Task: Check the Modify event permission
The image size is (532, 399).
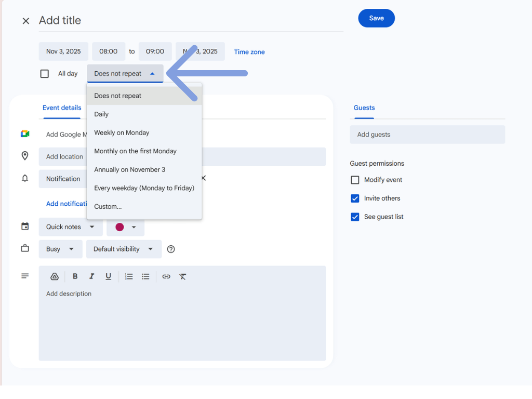Action: coord(355,180)
